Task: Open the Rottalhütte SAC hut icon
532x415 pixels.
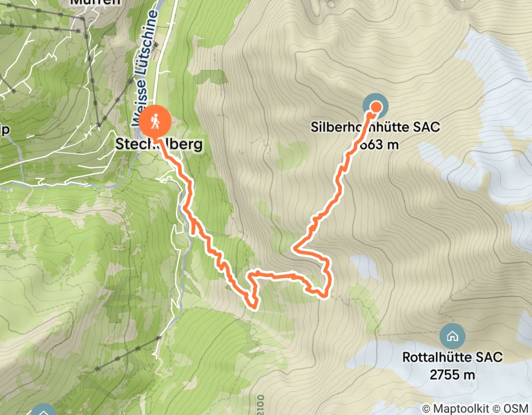Action: point(452,336)
